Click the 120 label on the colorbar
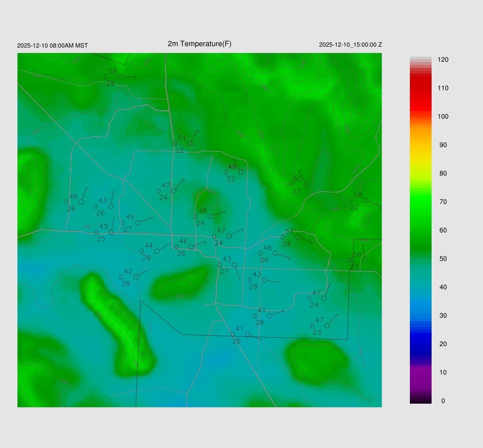Viewport: 483px width, 448px height. (x=443, y=60)
